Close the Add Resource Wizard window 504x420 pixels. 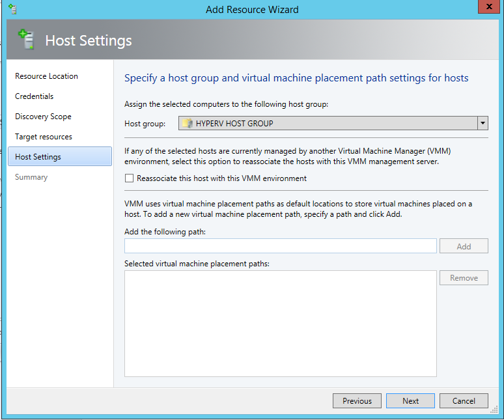tap(489, 7)
